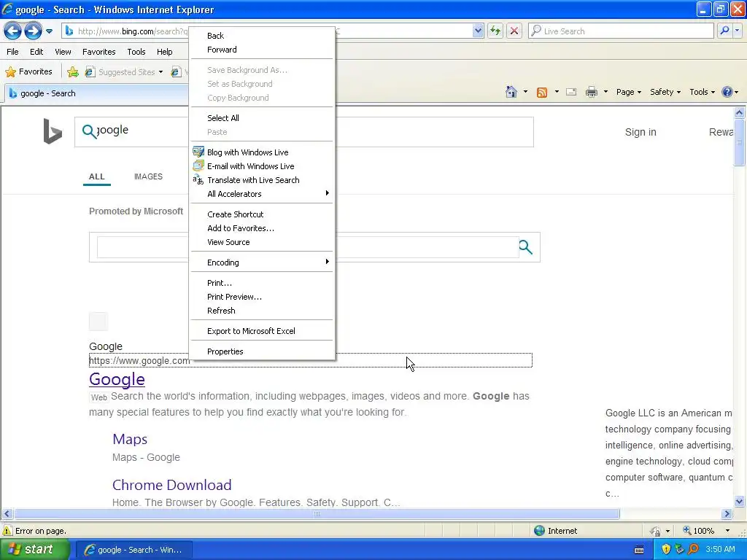This screenshot has height=560, width=747.
Task: Click the Live Search magnifier button
Action: click(724, 31)
